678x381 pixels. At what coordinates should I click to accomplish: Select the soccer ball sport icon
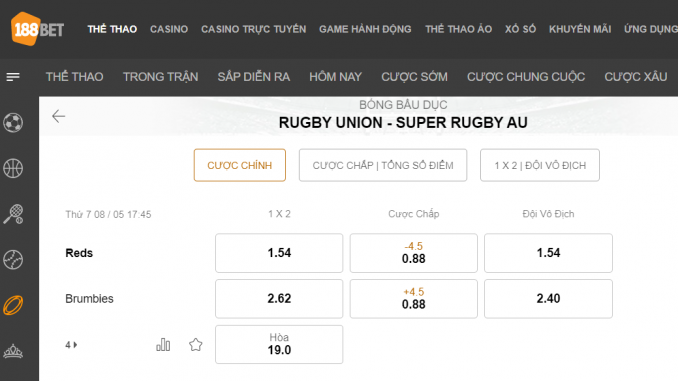click(13, 123)
